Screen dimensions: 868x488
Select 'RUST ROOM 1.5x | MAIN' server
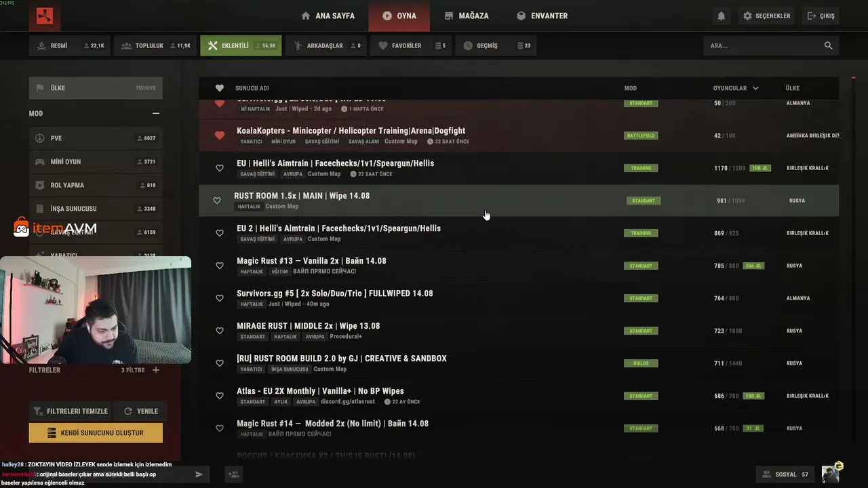[519, 201]
